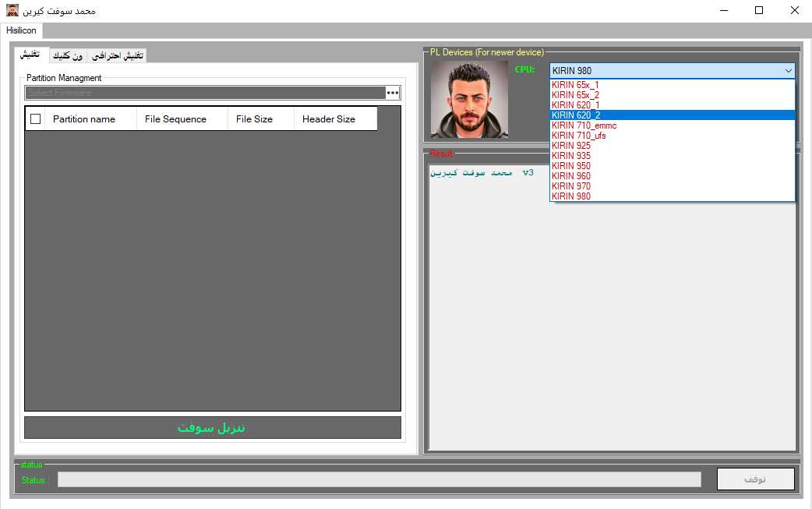This screenshot has height=509, width=812.
Task: Click the Partition name column header
Action: (x=86, y=118)
